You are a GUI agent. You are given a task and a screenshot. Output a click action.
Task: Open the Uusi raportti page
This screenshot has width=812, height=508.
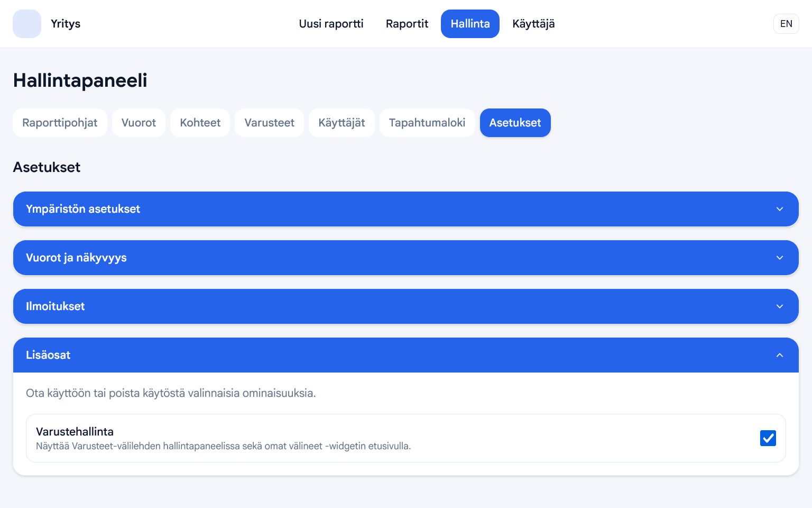tap(331, 24)
